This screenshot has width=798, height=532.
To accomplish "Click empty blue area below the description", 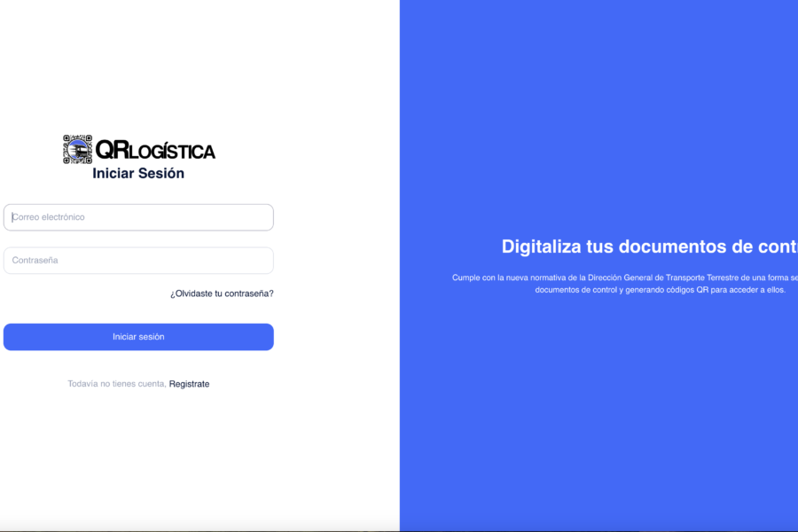I will (x=598, y=408).
